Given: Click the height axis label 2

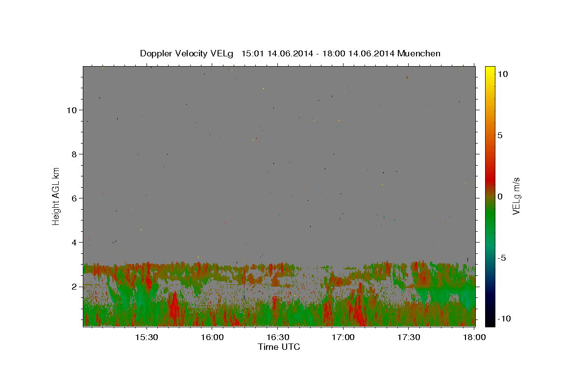Looking at the screenshot, I should click(x=74, y=287).
